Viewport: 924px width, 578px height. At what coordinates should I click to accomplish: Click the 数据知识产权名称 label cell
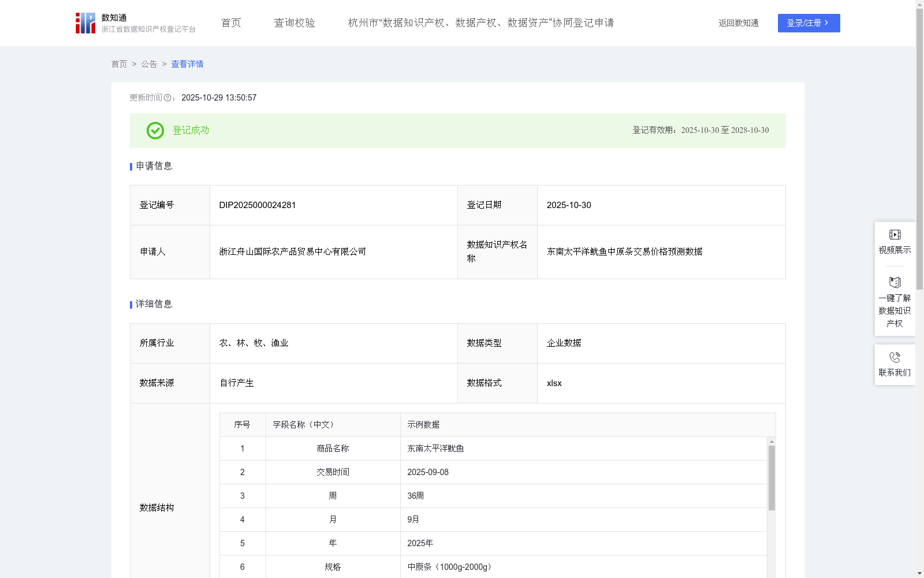pyautogui.click(x=497, y=252)
